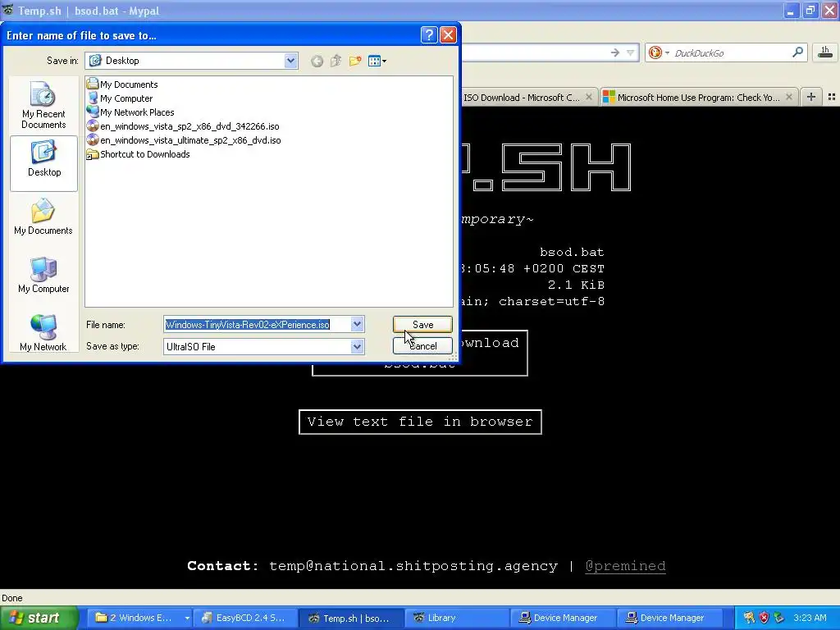This screenshot has width=840, height=630.
Task: Select Desktop in places bar
Action: (44, 163)
